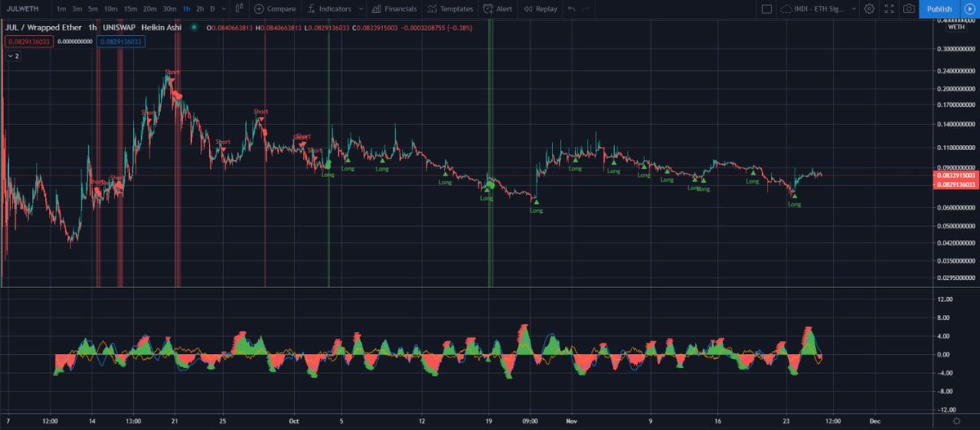The width and height of the screenshot is (980, 430).
Task: Select the 10m interval
Action: [111, 9]
